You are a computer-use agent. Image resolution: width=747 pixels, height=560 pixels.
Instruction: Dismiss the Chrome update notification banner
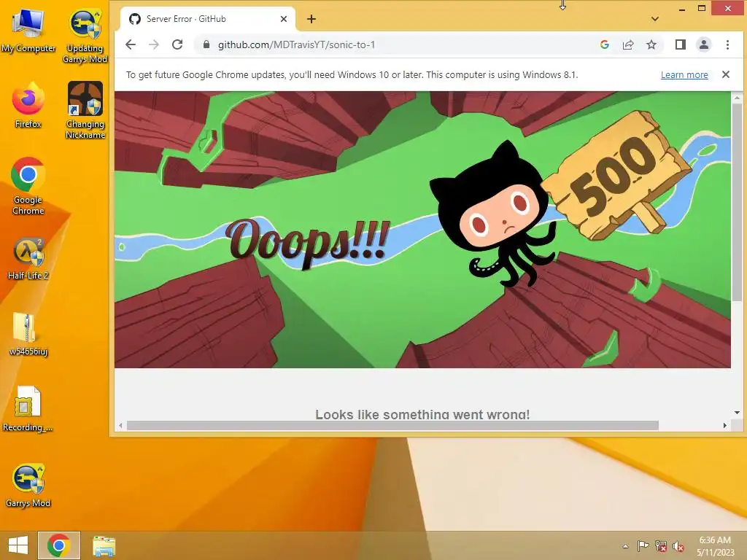tap(726, 74)
